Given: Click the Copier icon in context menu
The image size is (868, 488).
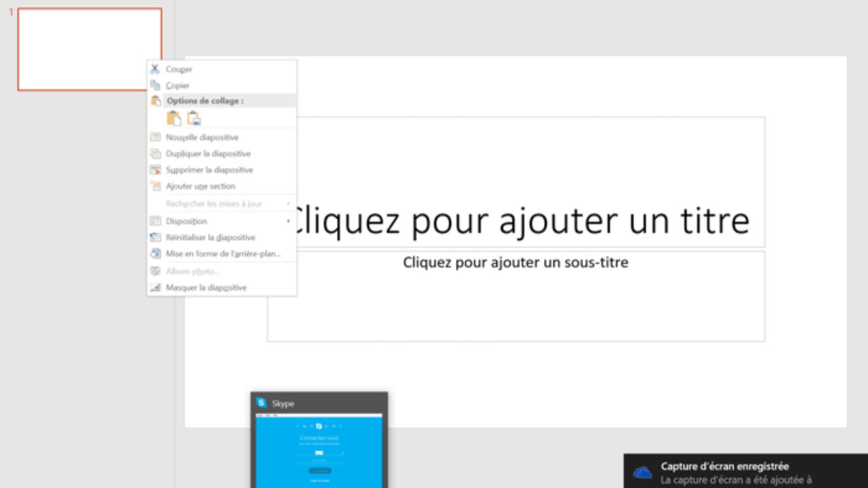Looking at the screenshot, I should pos(155,85).
